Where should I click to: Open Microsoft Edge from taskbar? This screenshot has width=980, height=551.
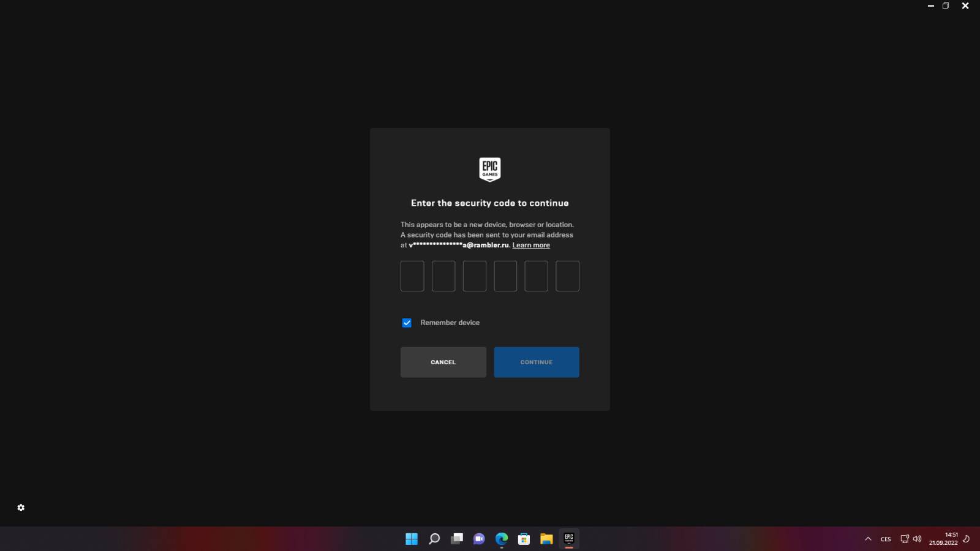point(502,539)
